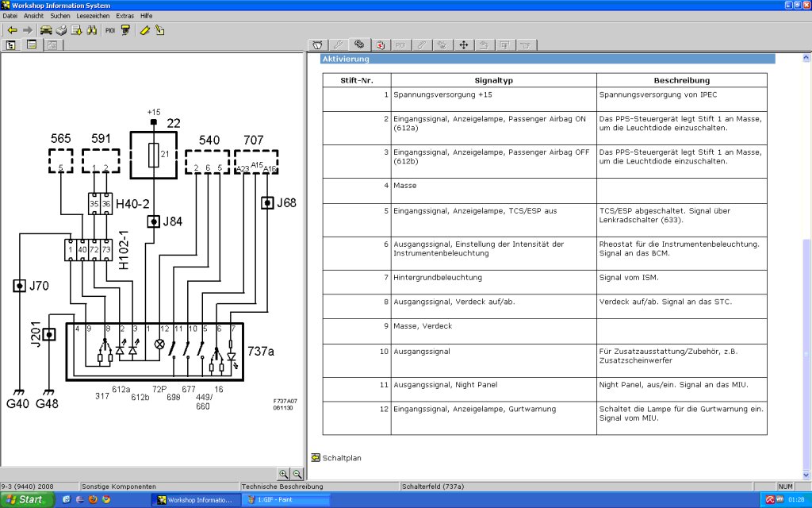
Task: Go back with the yellow left arrow
Action: click(x=13, y=31)
